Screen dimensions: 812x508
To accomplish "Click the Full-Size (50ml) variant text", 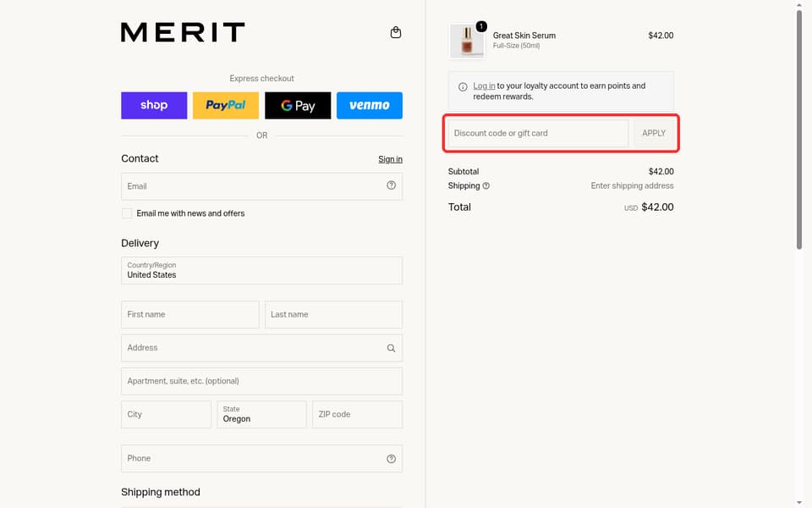I will [516, 46].
